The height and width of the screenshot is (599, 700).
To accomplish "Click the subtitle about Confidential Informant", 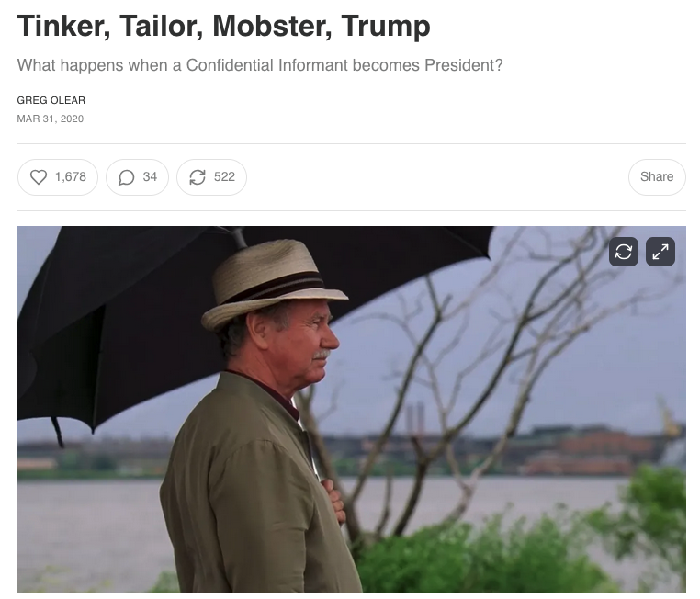I will click(260, 65).
